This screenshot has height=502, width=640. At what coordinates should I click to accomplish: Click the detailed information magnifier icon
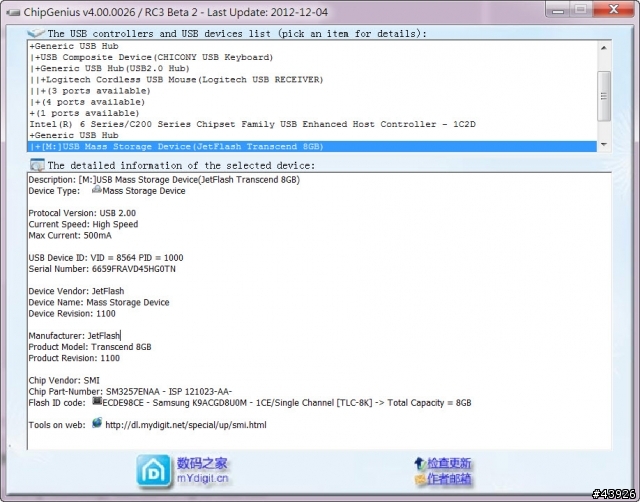pos(37,165)
